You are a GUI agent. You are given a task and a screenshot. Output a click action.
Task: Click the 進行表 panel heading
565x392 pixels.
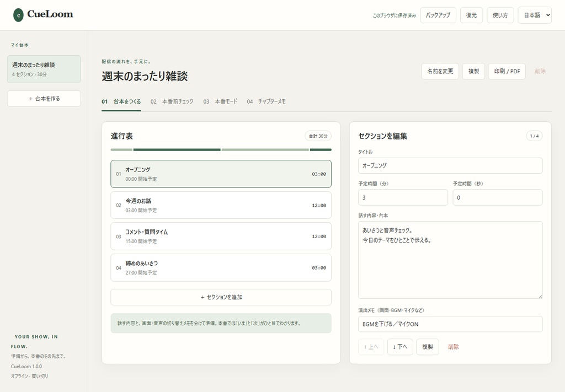pyautogui.click(x=122, y=136)
